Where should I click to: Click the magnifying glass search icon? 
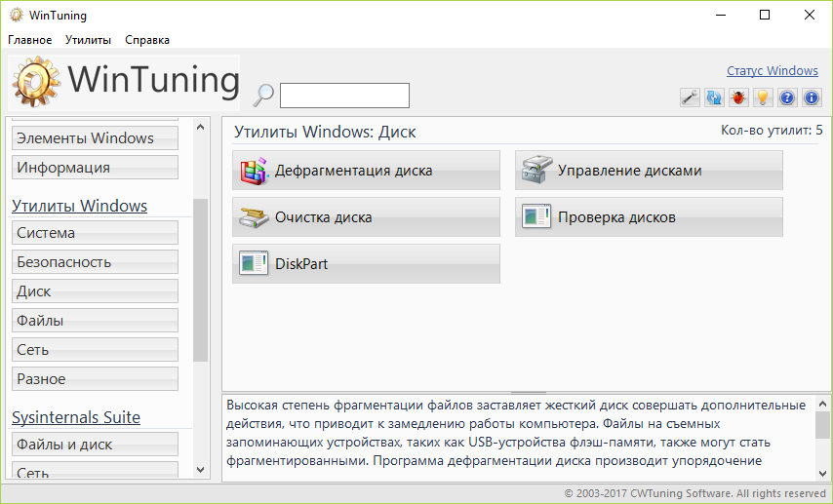263,96
